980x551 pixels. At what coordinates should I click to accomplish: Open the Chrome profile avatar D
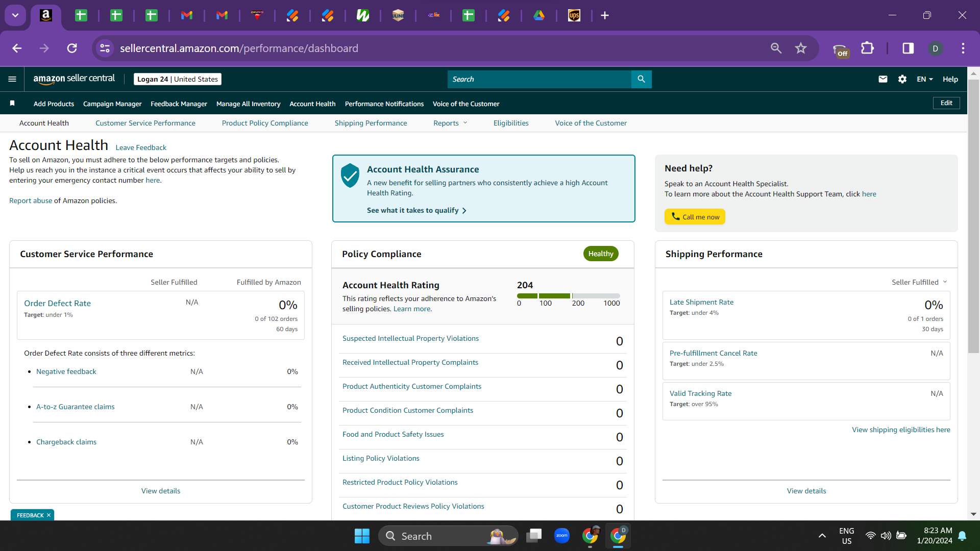935,48
